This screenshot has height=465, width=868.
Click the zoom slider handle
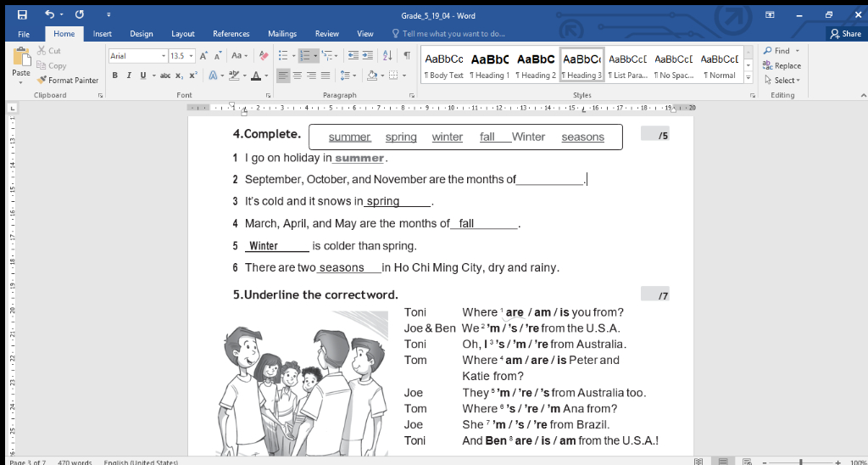(801, 462)
